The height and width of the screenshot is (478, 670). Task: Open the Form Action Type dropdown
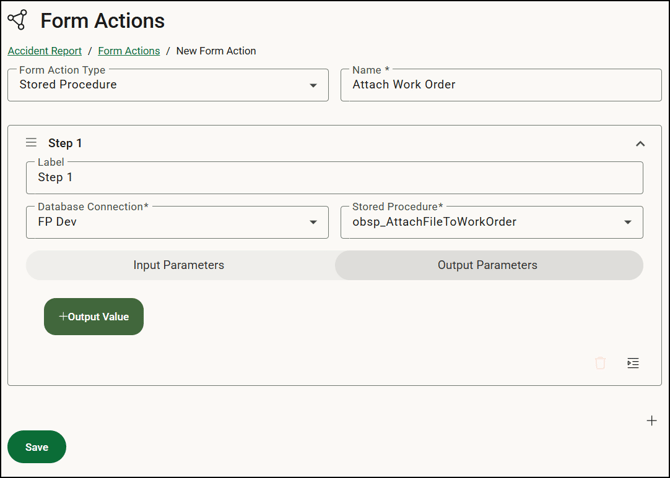(x=313, y=86)
